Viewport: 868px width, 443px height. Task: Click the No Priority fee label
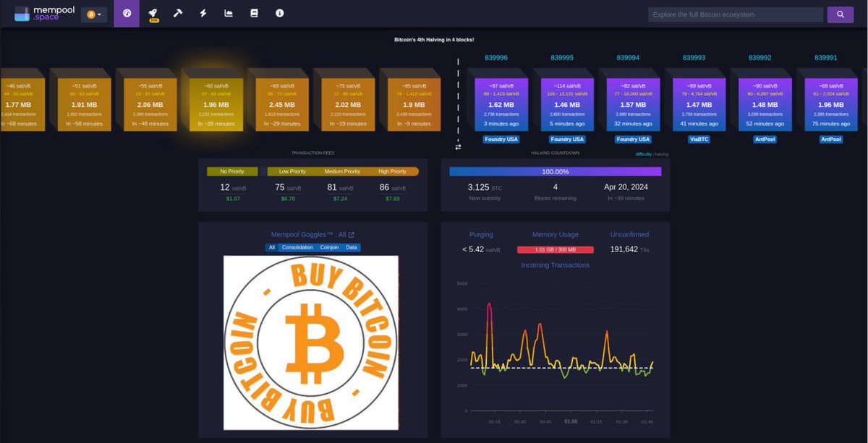[x=232, y=171]
